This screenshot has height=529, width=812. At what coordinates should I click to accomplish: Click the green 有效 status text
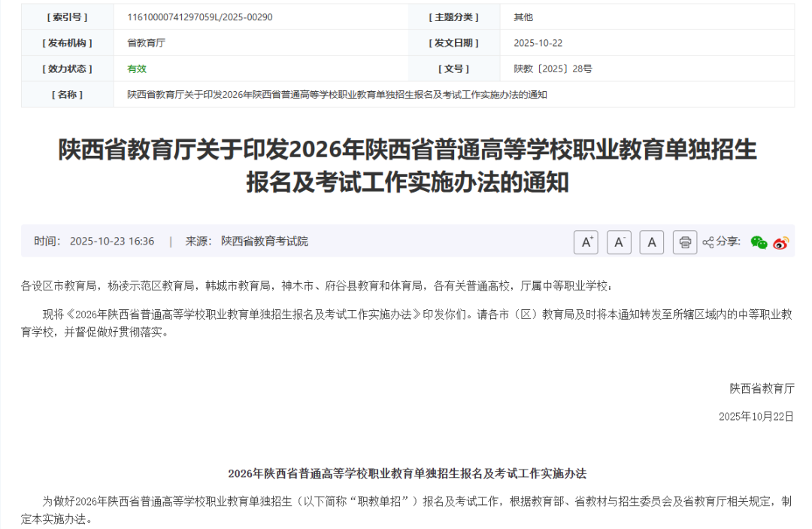[x=137, y=69]
